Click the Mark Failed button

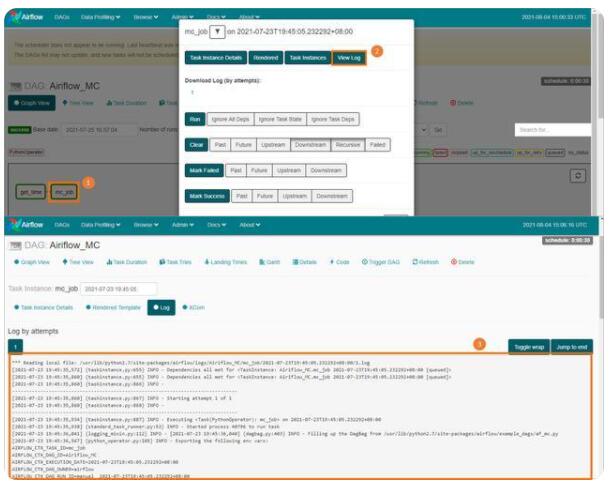204,170
